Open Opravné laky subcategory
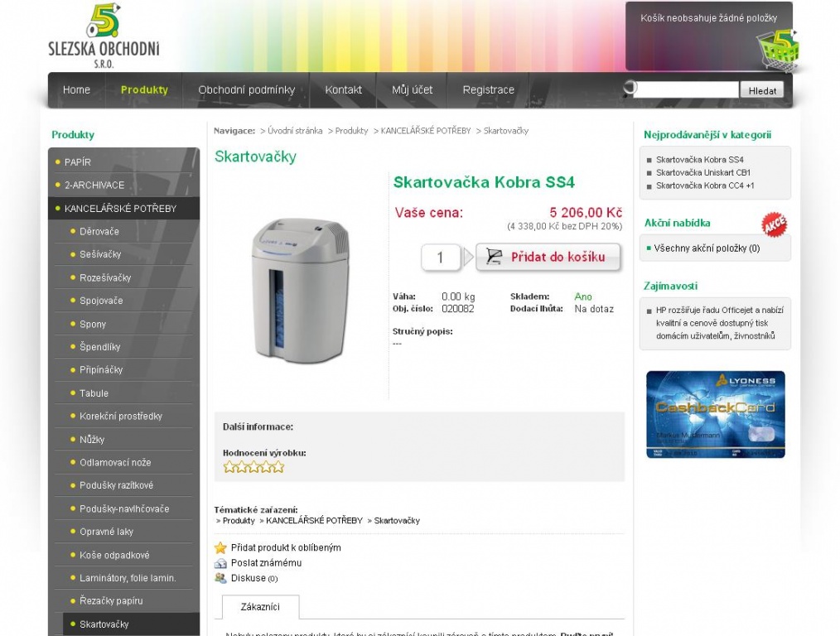The height and width of the screenshot is (636, 840). (x=106, y=532)
